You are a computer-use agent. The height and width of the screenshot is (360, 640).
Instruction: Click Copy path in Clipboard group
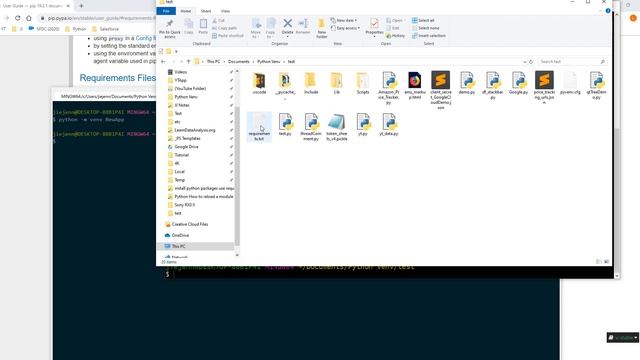point(224,28)
